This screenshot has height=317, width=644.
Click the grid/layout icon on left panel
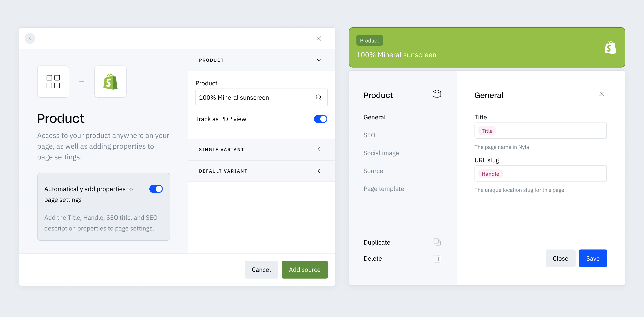click(53, 81)
